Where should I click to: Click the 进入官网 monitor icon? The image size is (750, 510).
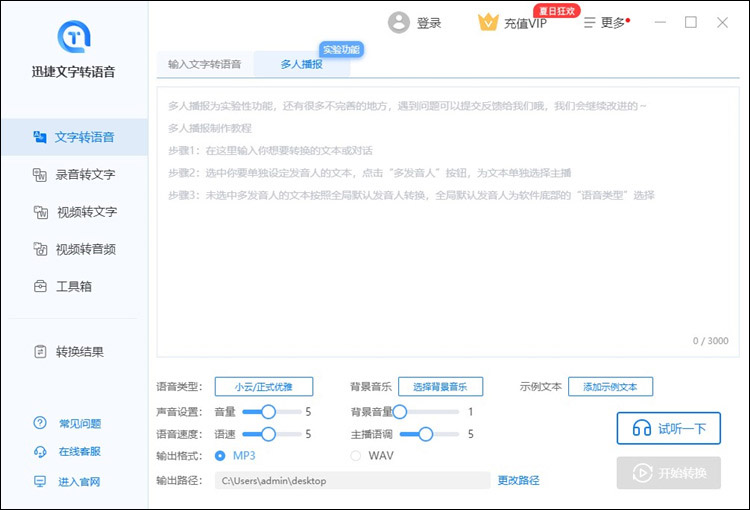(x=40, y=481)
